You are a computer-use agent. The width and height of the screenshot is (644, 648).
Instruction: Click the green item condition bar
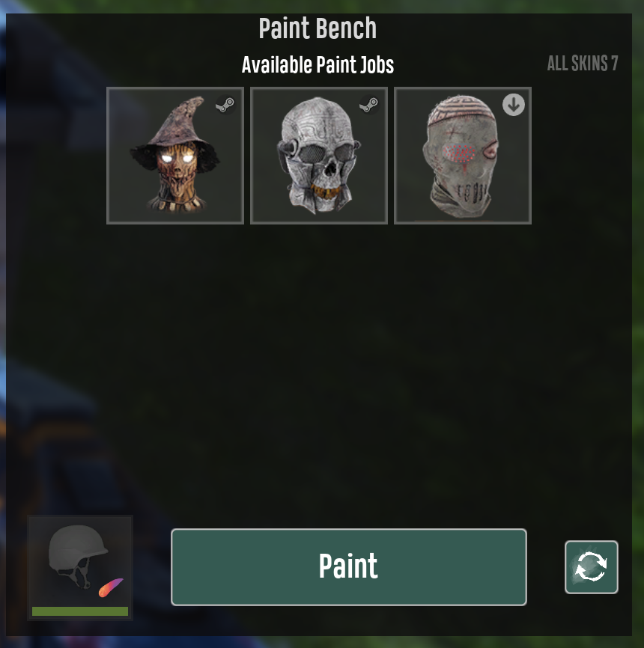pos(80,611)
